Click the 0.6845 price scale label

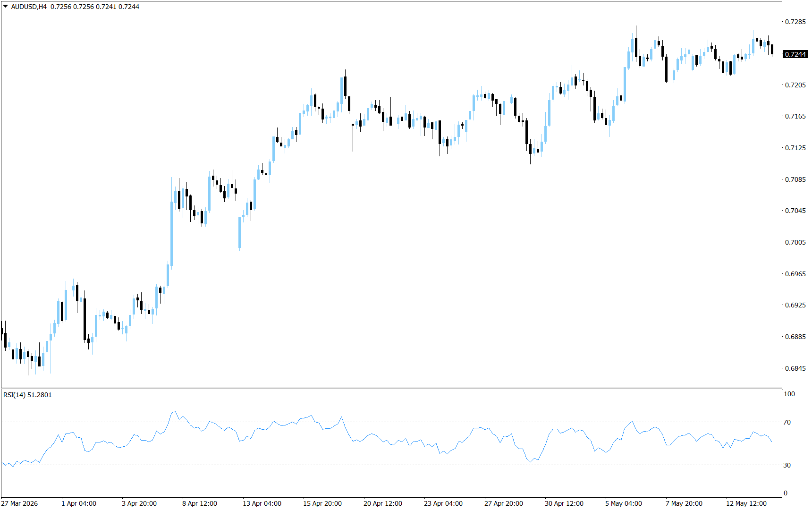tap(795, 368)
